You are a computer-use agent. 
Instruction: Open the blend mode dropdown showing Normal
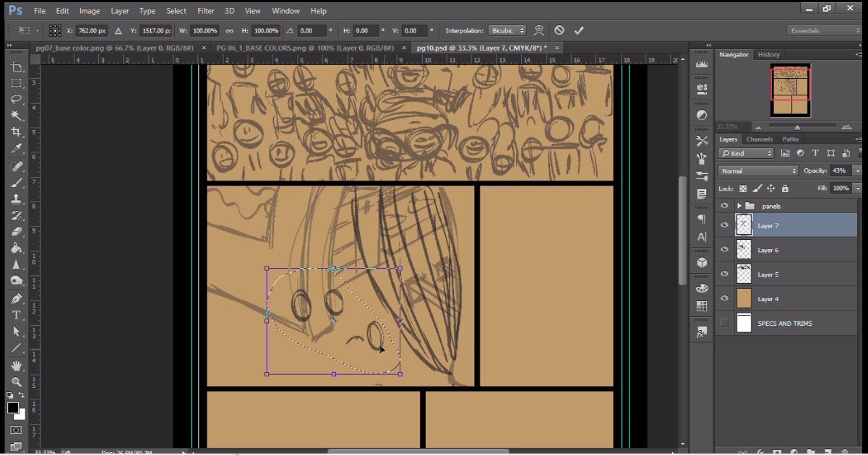[x=757, y=170]
